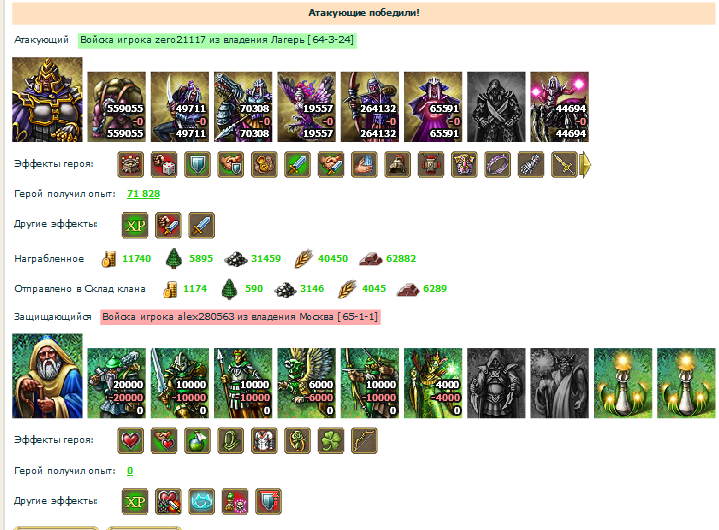The image size is (719, 530).
Task: Click the bow defender hero effect icon
Action: click(x=364, y=441)
